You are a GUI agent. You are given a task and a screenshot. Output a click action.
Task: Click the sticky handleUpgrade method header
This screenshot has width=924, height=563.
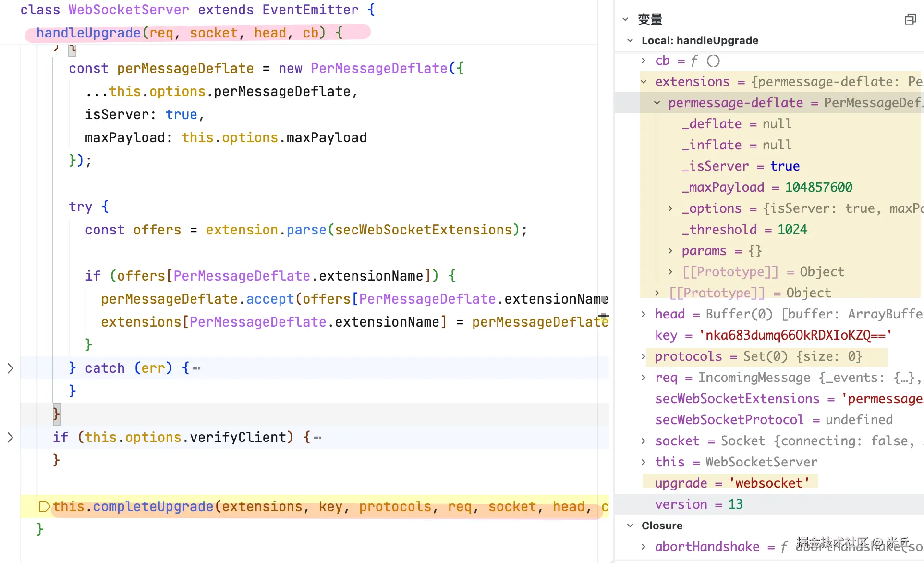(190, 33)
